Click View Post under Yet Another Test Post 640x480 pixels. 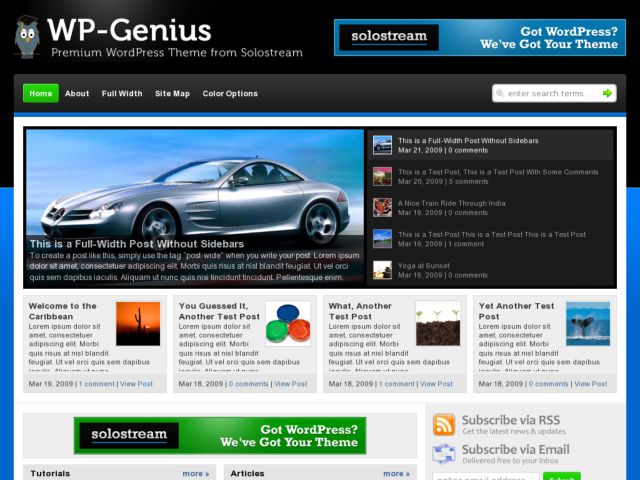(x=591, y=384)
